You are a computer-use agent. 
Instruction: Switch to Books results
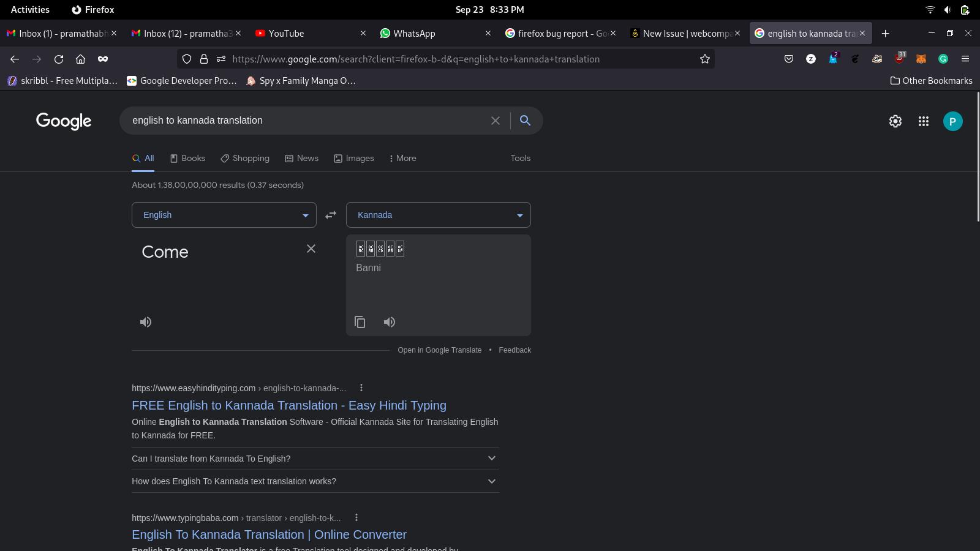(x=187, y=158)
